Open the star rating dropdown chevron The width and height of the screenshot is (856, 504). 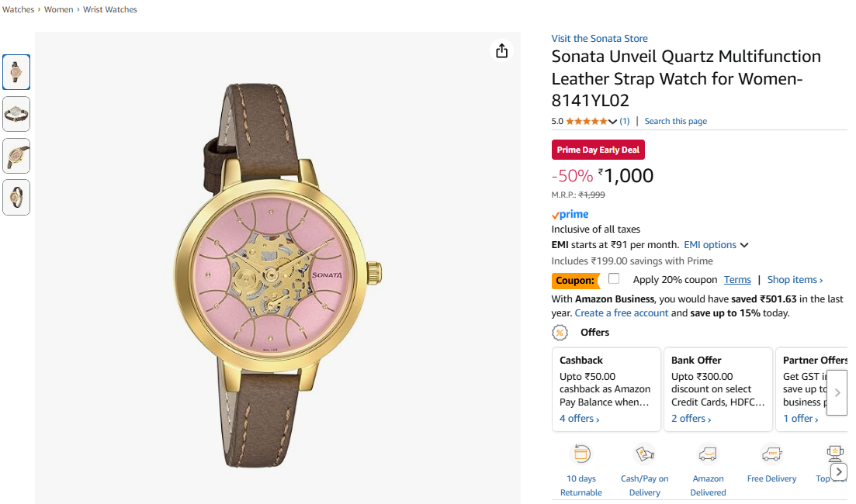click(613, 122)
